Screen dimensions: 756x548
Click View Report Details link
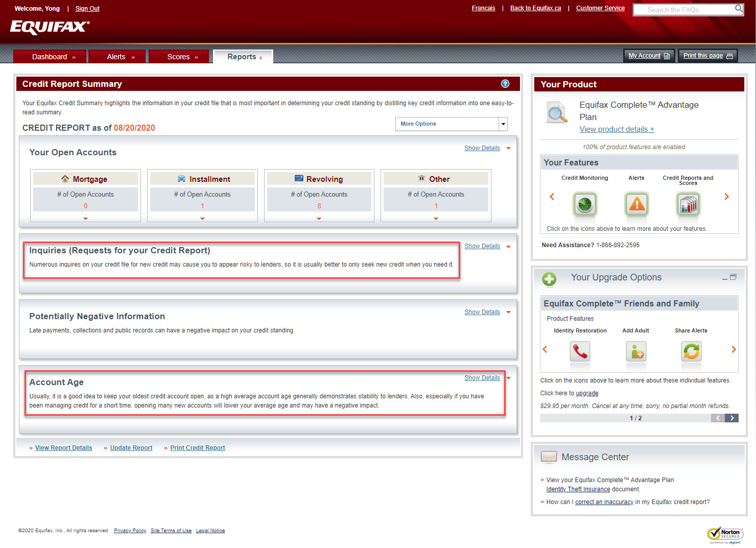(x=63, y=448)
